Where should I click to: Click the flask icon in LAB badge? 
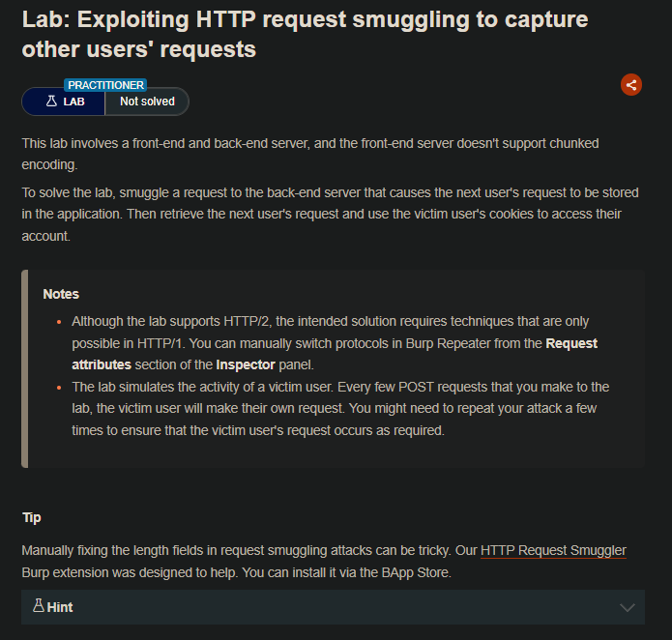[52, 101]
